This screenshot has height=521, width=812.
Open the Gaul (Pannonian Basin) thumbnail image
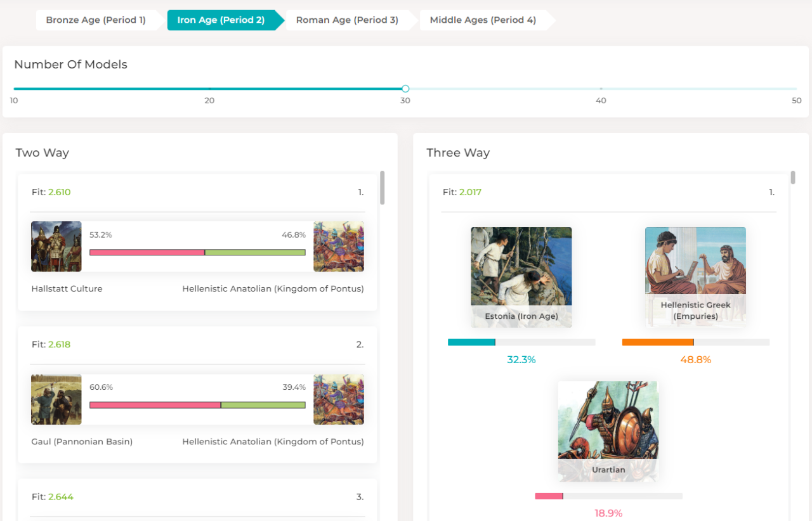point(56,399)
